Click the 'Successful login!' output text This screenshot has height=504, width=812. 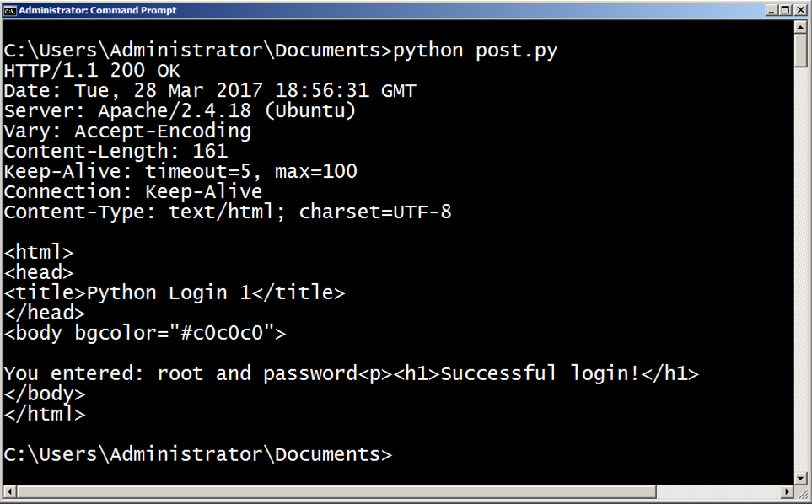(x=540, y=374)
